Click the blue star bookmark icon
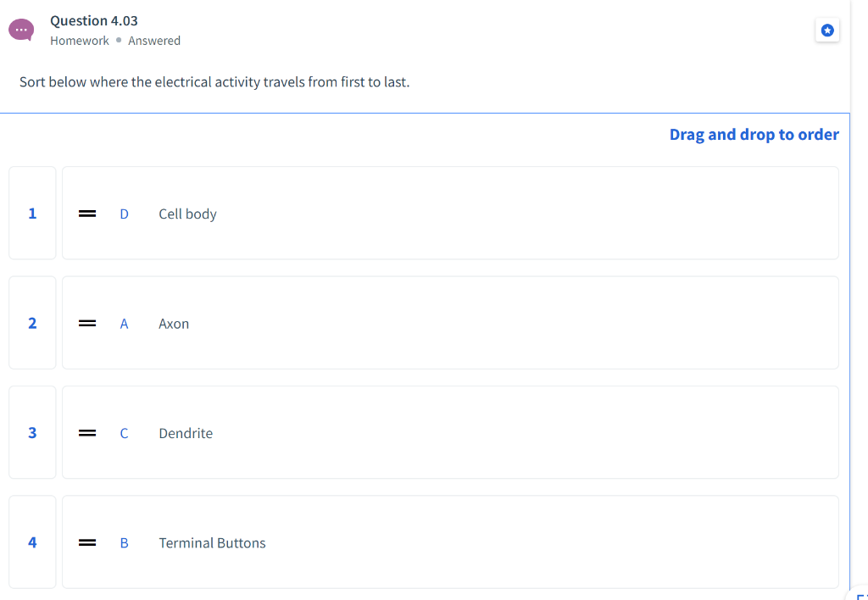The height and width of the screenshot is (600, 868). [x=827, y=31]
